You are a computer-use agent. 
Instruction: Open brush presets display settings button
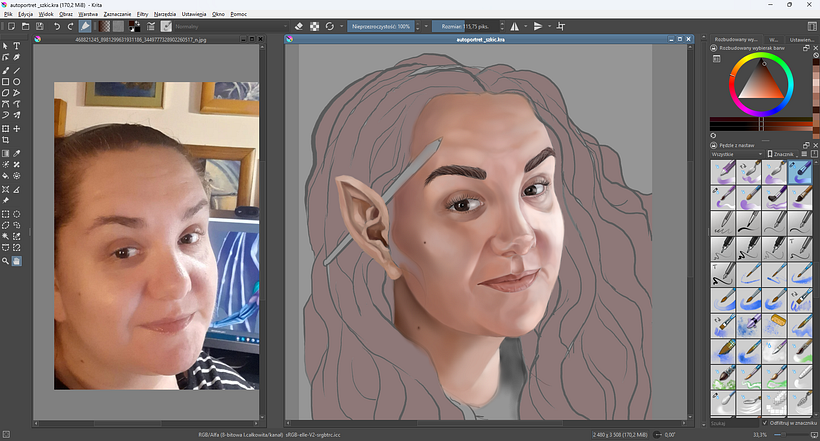(x=804, y=154)
